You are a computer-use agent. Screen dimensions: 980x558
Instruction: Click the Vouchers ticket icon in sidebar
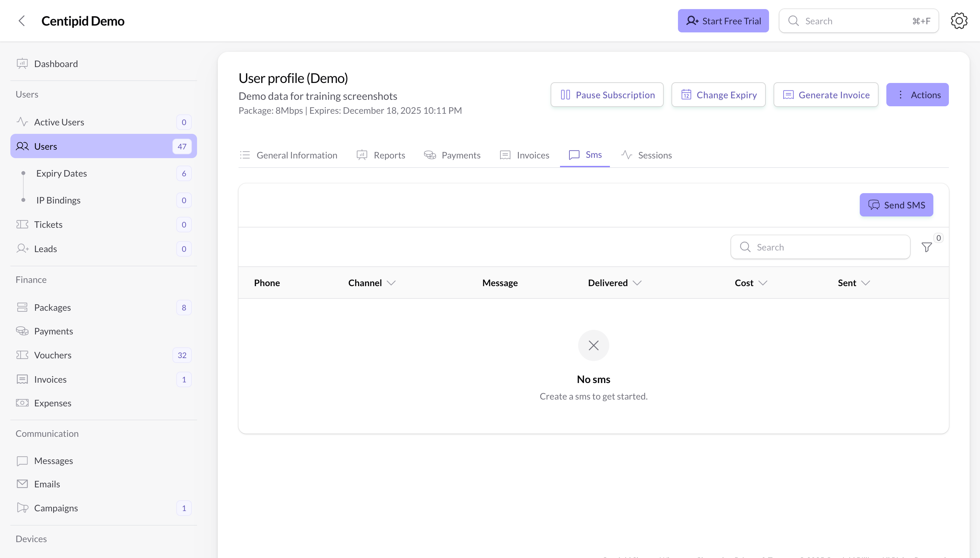tap(22, 355)
